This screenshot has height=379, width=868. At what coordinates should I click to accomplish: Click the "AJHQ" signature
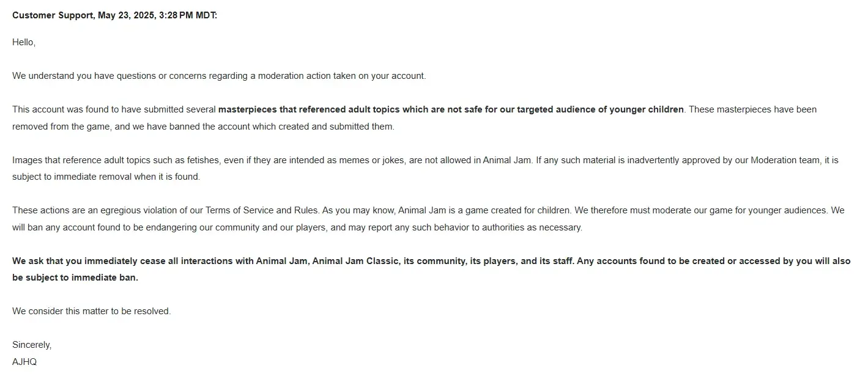pyautogui.click(x=24, y=362)
